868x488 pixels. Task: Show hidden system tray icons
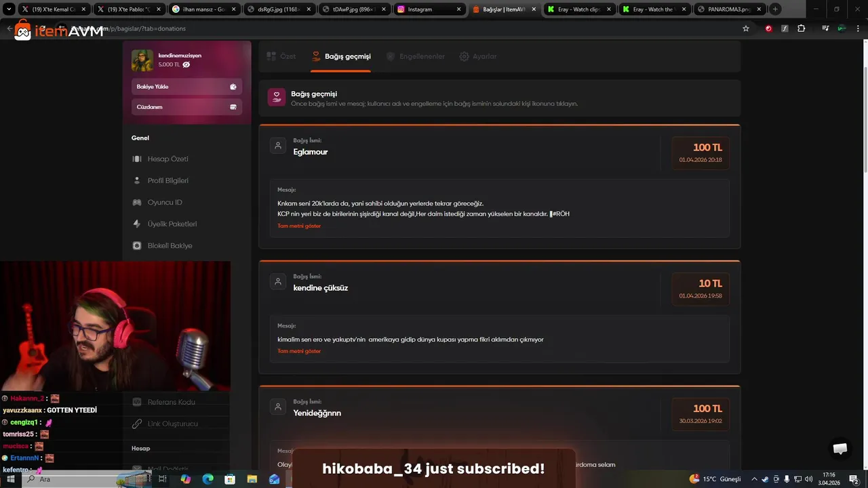pyautogui.click(x=754, y=479)
